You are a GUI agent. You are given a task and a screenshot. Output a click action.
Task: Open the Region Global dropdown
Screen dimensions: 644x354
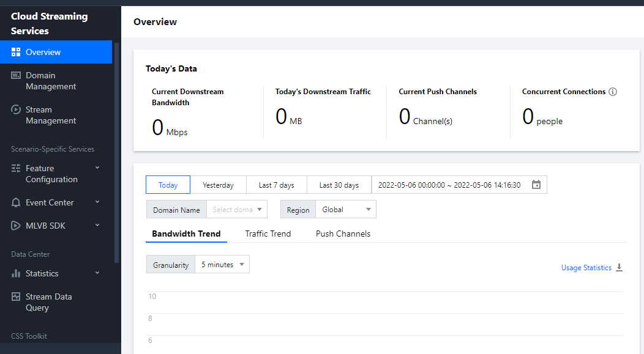coord(346,210)
